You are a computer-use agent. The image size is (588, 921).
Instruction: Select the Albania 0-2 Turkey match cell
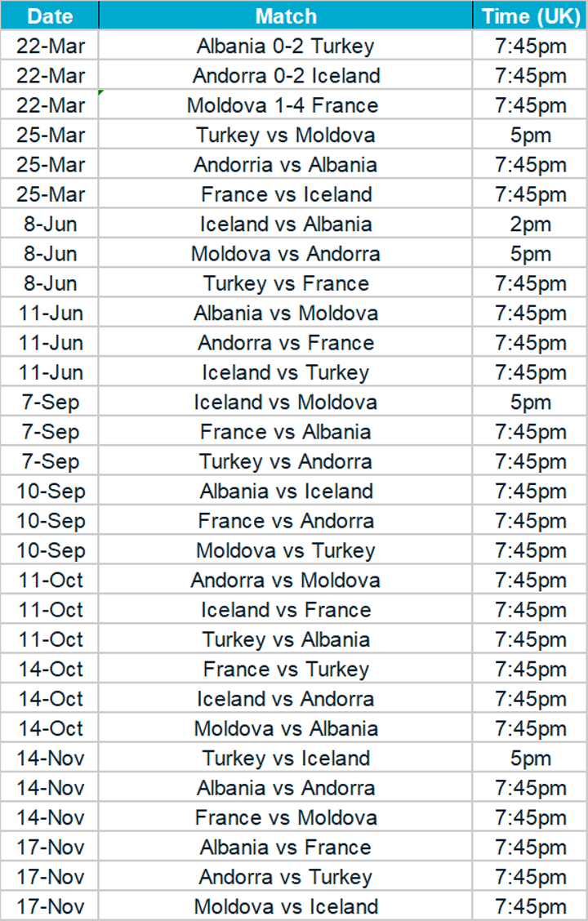click(285, 46)
